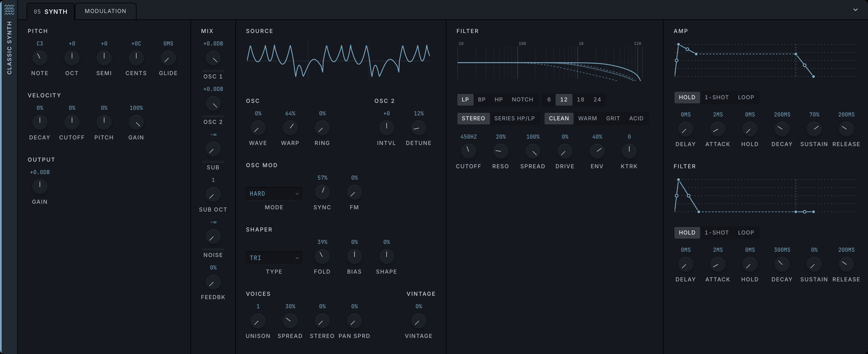The image size is (868, 354).
Task: Click the shaper FOLD knob
Action: coord(322,257)
